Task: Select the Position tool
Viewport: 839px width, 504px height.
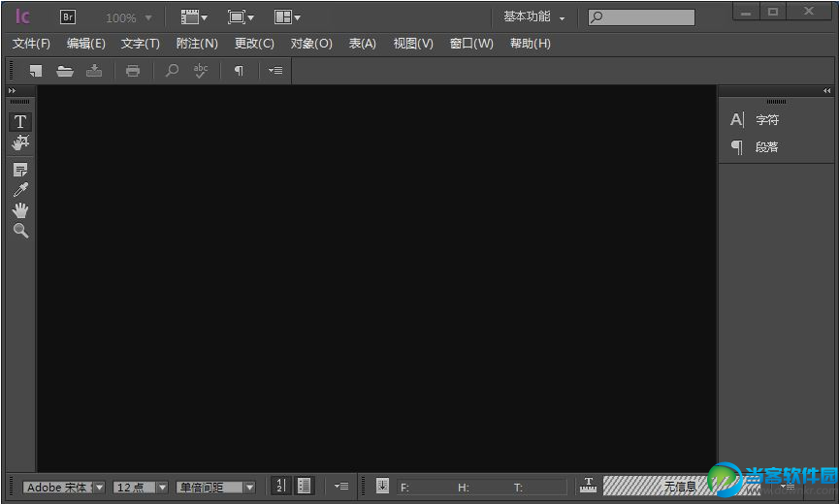Action: (19, 142)
